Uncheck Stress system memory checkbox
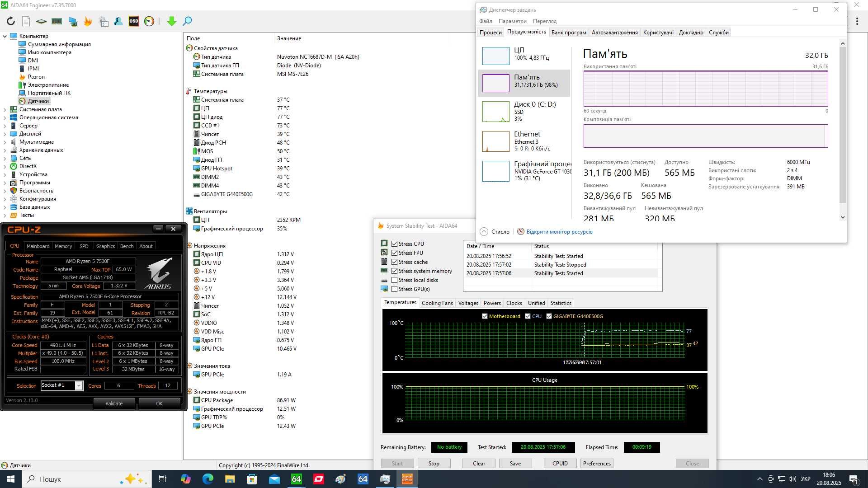 tap(394, 271)
